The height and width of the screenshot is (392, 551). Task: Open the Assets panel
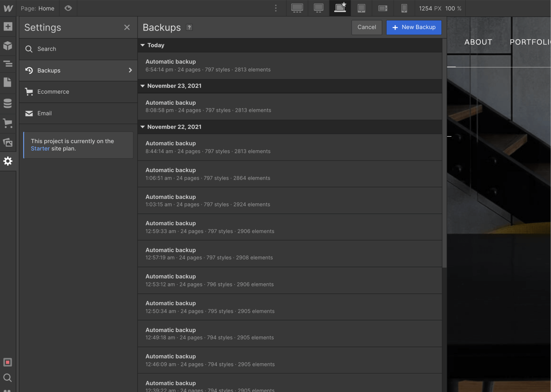pyautogui.click(x=8, y=142)
